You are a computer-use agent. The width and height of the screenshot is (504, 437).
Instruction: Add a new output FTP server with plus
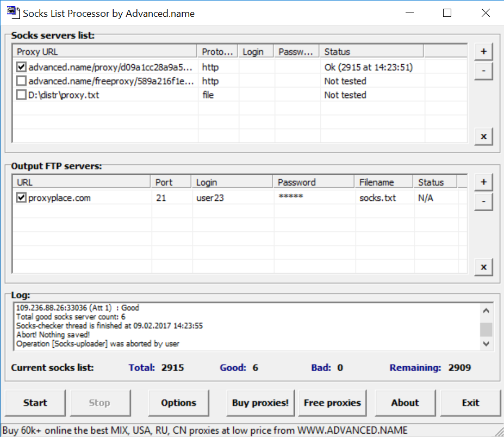coord(483,182)
